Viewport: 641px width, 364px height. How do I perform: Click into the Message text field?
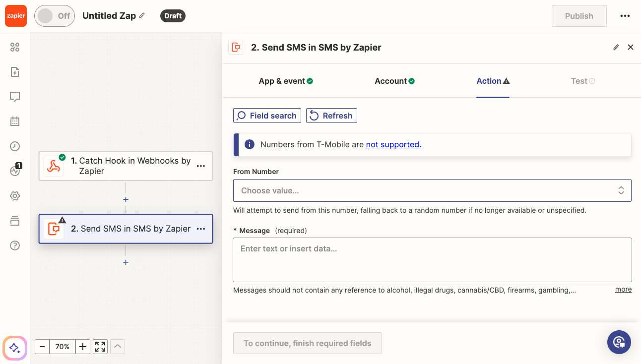[432, 260]
